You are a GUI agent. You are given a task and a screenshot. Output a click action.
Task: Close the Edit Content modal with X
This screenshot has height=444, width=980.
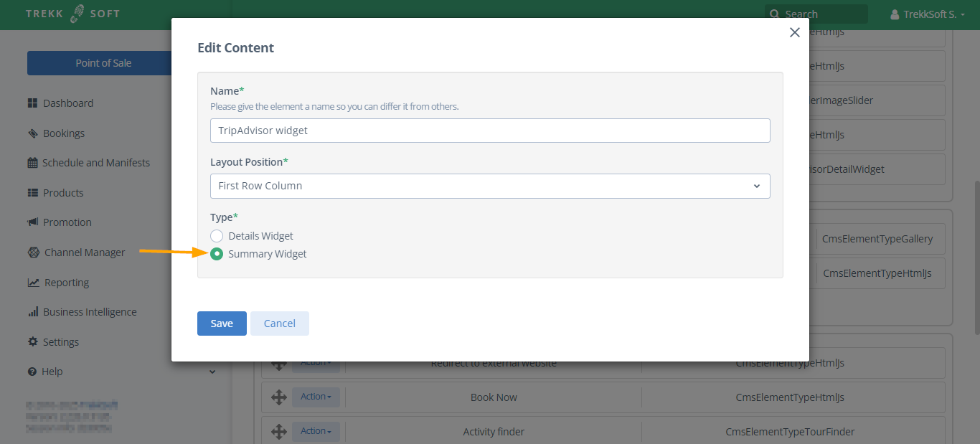(794, 32)
